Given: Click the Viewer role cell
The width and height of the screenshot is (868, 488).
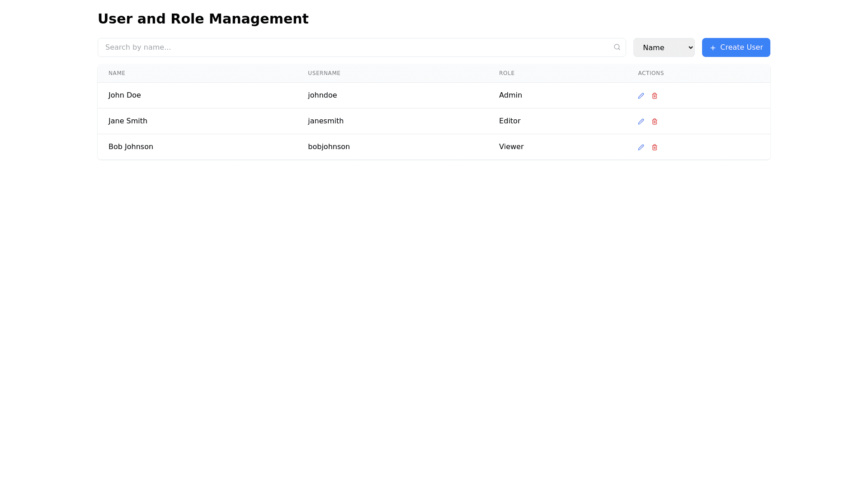Looking at the screenshot, I should (511, 147).
